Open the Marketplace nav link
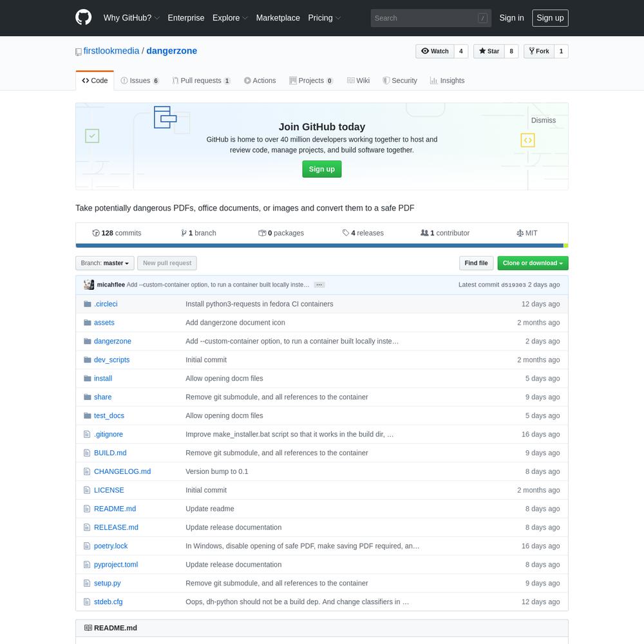 [x=278, y=17]
